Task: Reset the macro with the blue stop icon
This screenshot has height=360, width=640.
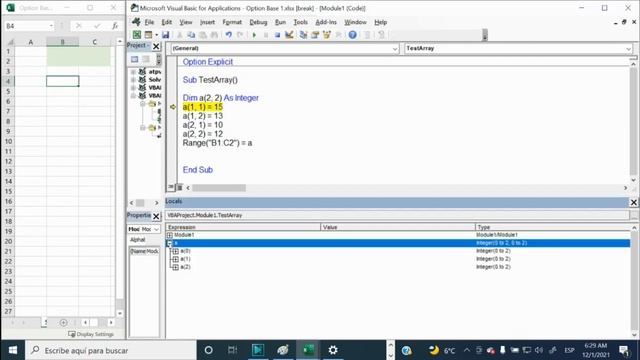Action: pos(277,35)
